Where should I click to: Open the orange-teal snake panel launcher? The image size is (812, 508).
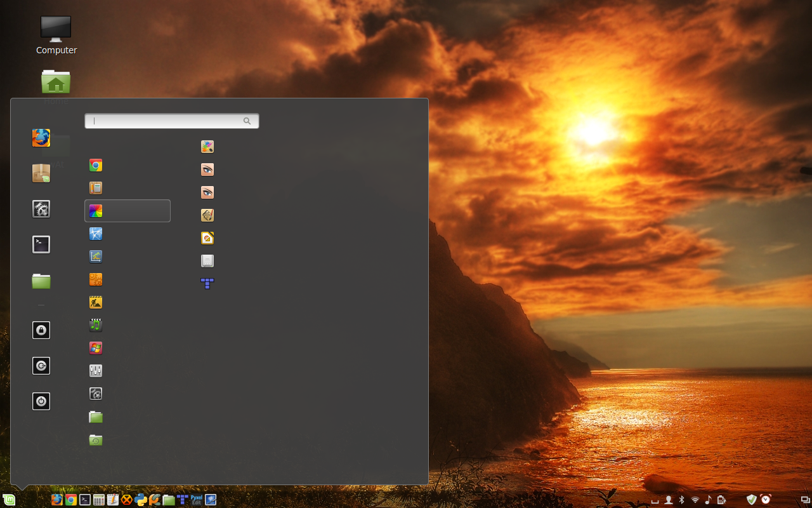pos(155,500)
